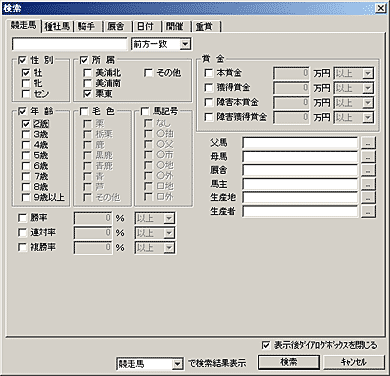The height and width of the screenshot is (376, 390).
Task: Select the 厩舎 tab
Action: (x=116, y=26)
